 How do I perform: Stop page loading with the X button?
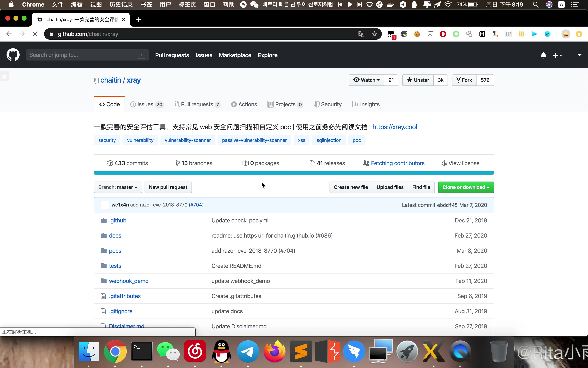coord(35,34)
